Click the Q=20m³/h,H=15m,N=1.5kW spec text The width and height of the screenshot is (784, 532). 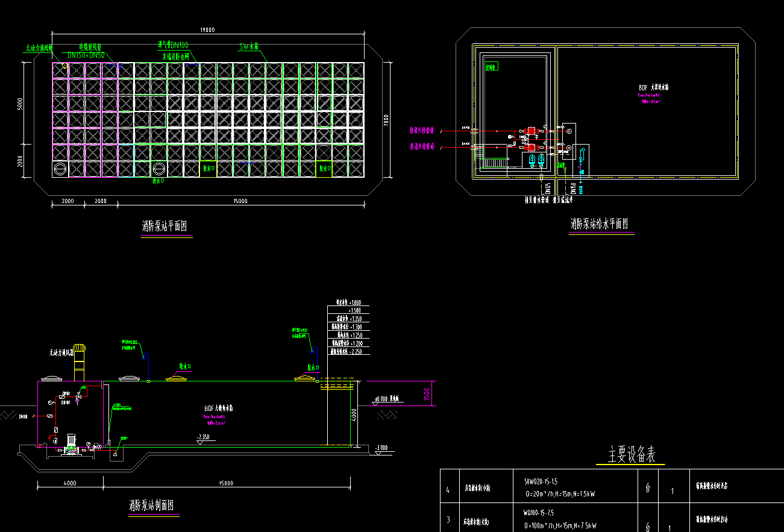click(x=560, y=493)
